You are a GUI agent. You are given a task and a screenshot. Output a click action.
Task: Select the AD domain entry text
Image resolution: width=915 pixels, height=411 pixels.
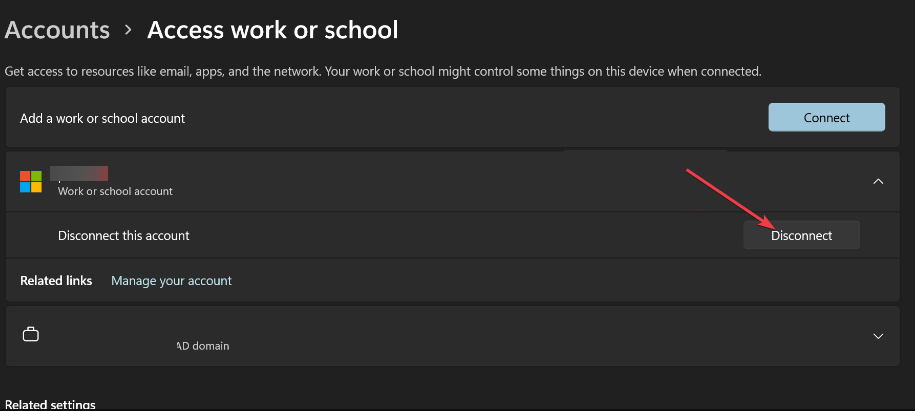(203, 346)
